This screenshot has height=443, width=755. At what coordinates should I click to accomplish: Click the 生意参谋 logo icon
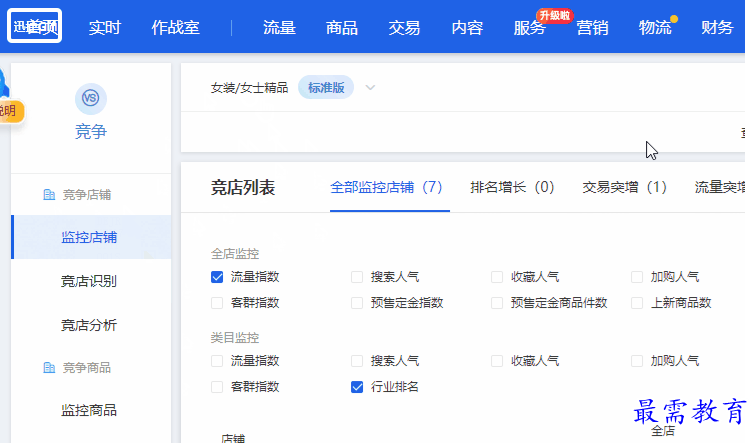tap(35, 26)
